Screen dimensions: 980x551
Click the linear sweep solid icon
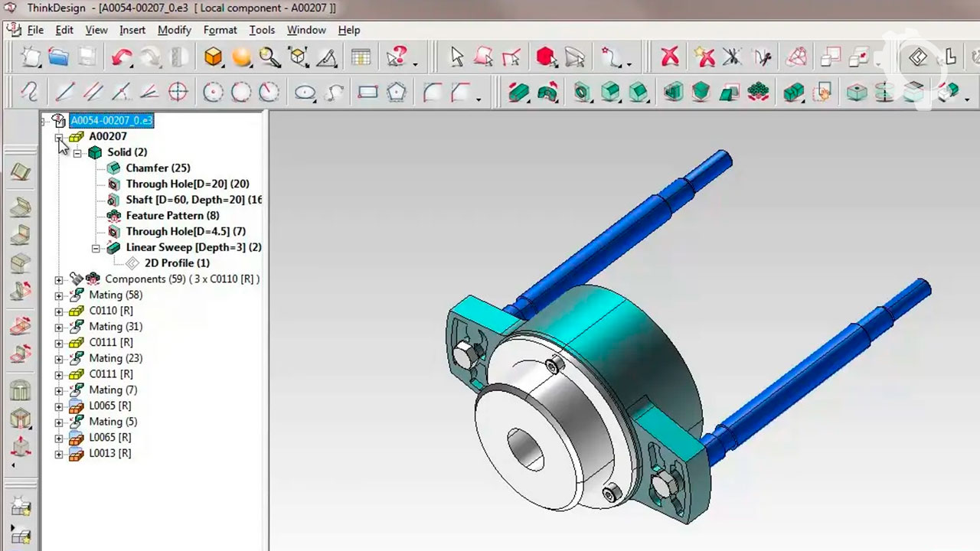tap(518, 93)
